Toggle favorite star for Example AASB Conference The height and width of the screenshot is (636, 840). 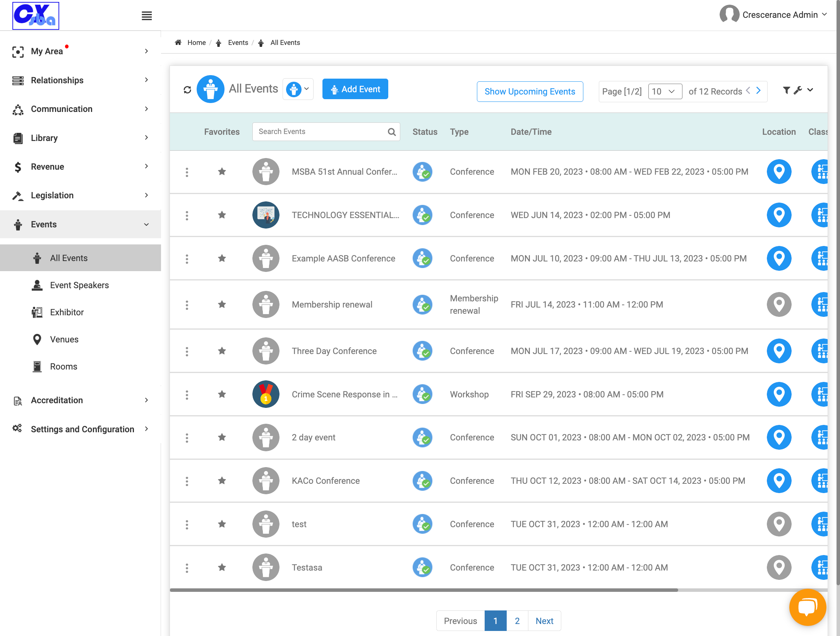click(222, 258)
